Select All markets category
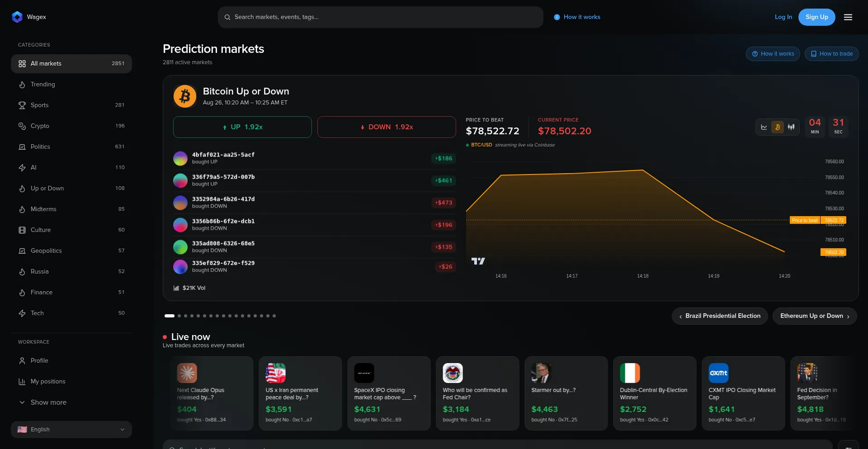868x449 pixels. pyautogui.click(x=71, y=64)
